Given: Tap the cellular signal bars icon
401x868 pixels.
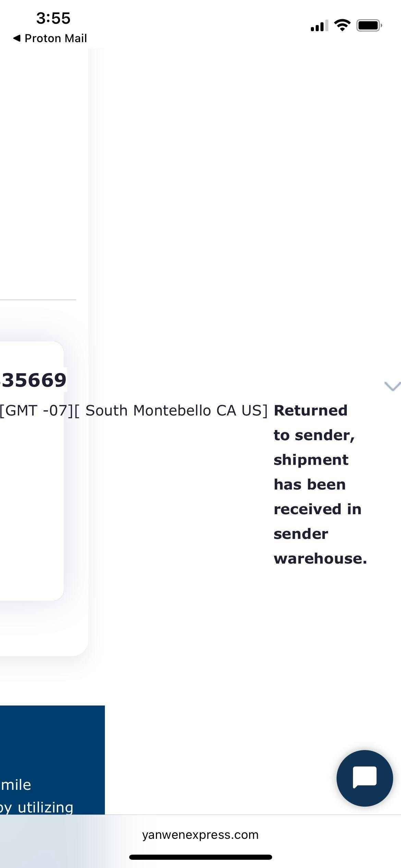Looking at the screenshot, I should click(319, 26).
